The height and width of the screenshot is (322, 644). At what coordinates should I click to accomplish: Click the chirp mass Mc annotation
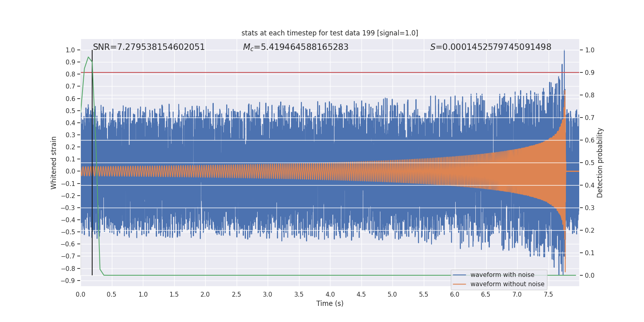295,47
